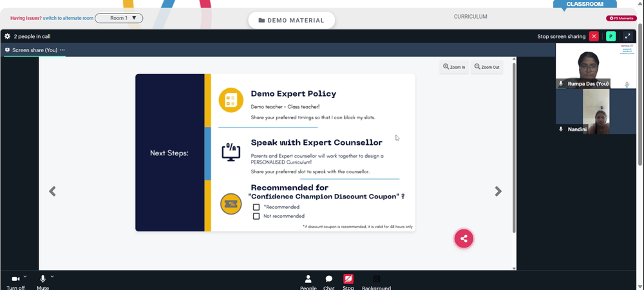
Task: Click Speak with Expert Counsellor heading
Action: click(x=316, y=142)
